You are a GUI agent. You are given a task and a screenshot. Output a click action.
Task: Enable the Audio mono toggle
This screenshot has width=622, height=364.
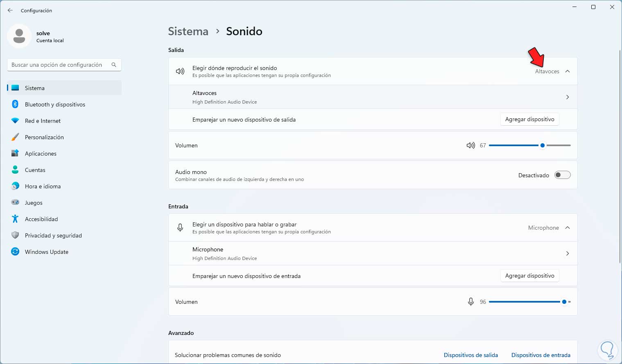[562, 175]
